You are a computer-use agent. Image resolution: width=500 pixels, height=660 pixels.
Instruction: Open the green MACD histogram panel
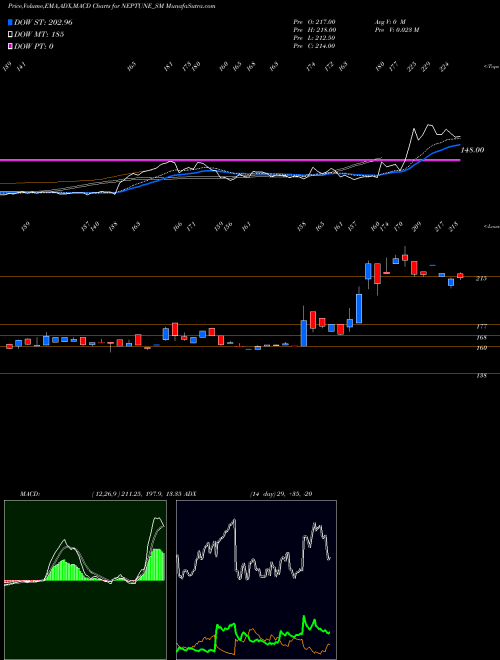pos(85,580)
